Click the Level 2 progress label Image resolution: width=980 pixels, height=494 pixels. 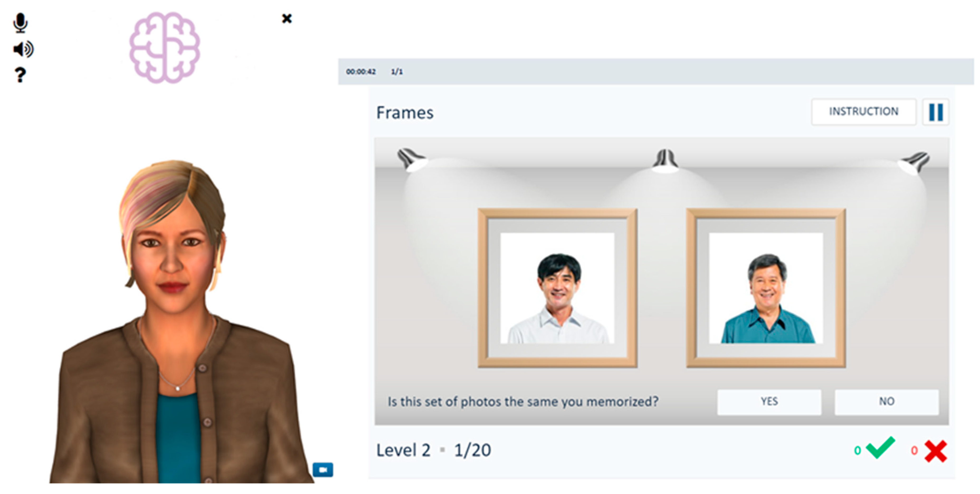tap(403, 450)
